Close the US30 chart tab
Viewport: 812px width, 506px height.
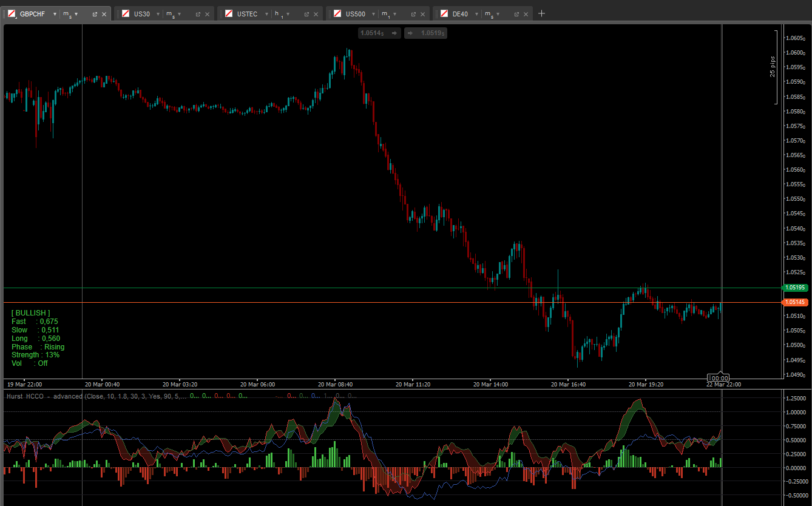pyautogui.click(x=208, y=14)
